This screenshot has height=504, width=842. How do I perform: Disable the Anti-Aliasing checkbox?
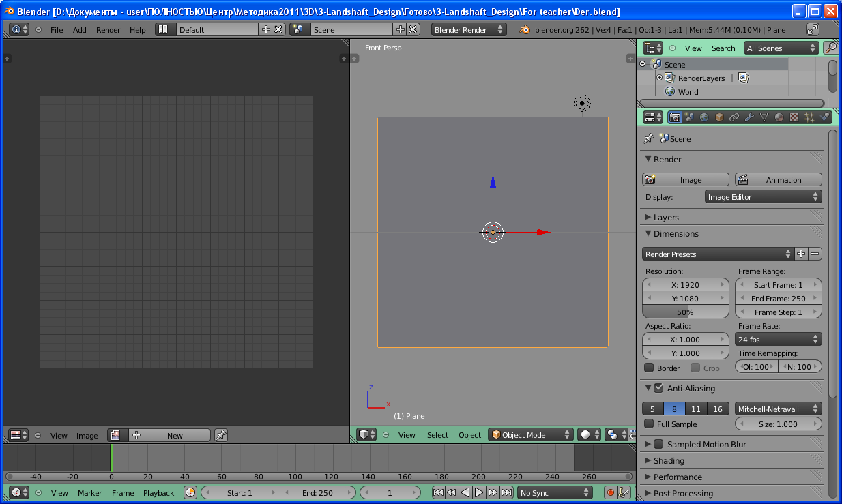pos(658,388)
